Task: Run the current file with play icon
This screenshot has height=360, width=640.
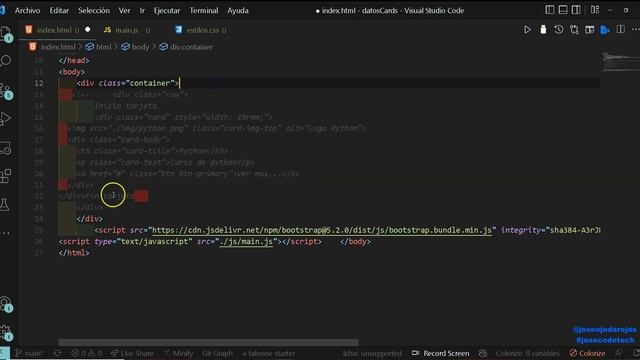Action: [x=527, y=30]
